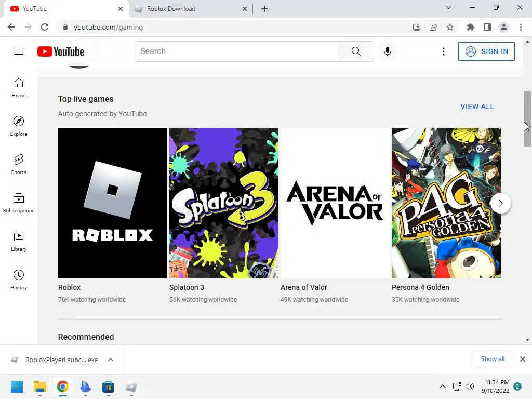Open Persona 4 Golden thumbnail
The width and height of the screenshot is (532, 399).
click(446, 203)
